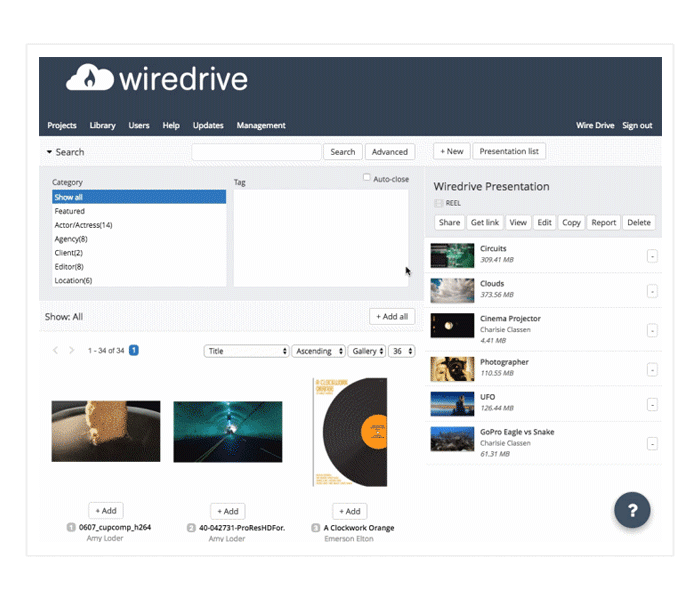Click number badge beside A Clockwork Orange
Screen dimensions: 700x600
click(x=316, y=528)
